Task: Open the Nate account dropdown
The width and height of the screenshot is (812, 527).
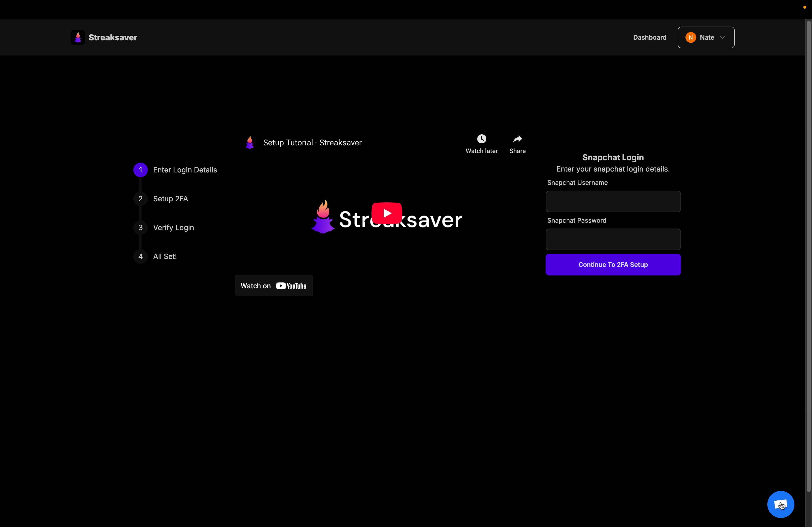Action: click(706, 37)
